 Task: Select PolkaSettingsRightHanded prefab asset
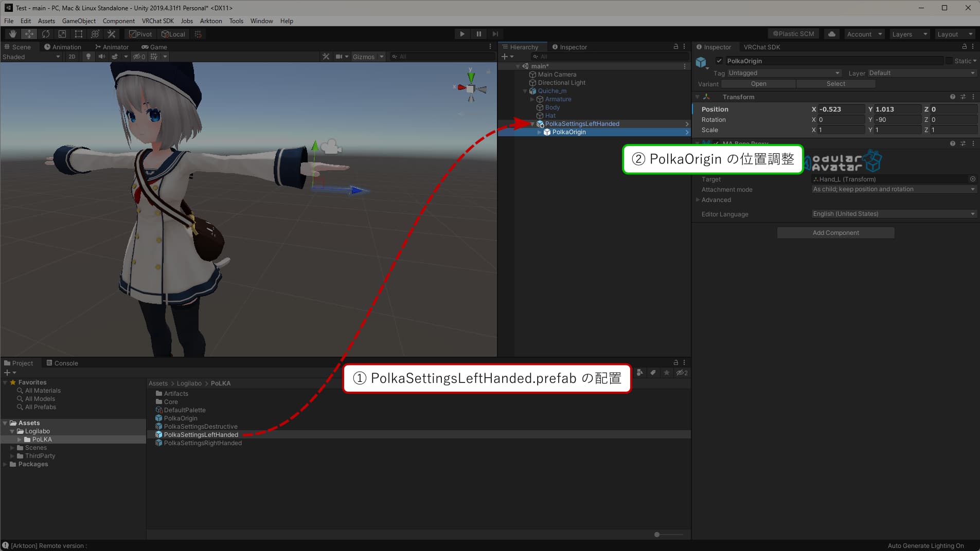click(202, 443)
